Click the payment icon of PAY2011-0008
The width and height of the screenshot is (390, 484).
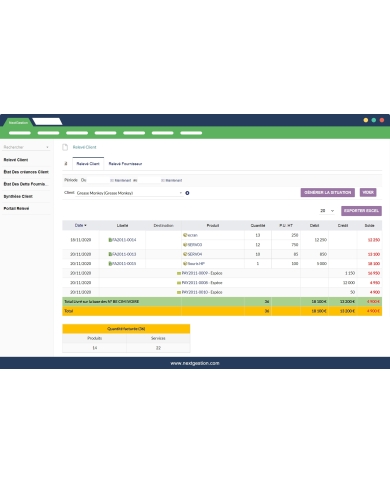point(179,283)
